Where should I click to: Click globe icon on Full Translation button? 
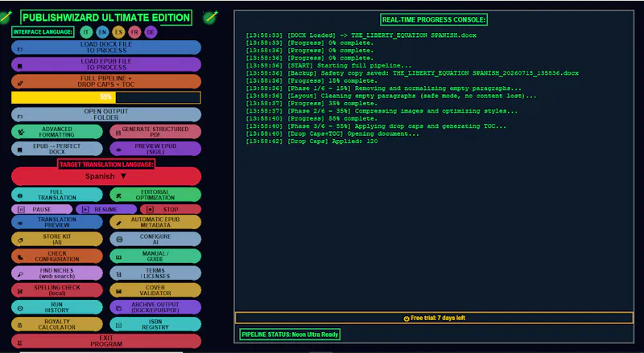pyautogui.click(x=20, y=196)
